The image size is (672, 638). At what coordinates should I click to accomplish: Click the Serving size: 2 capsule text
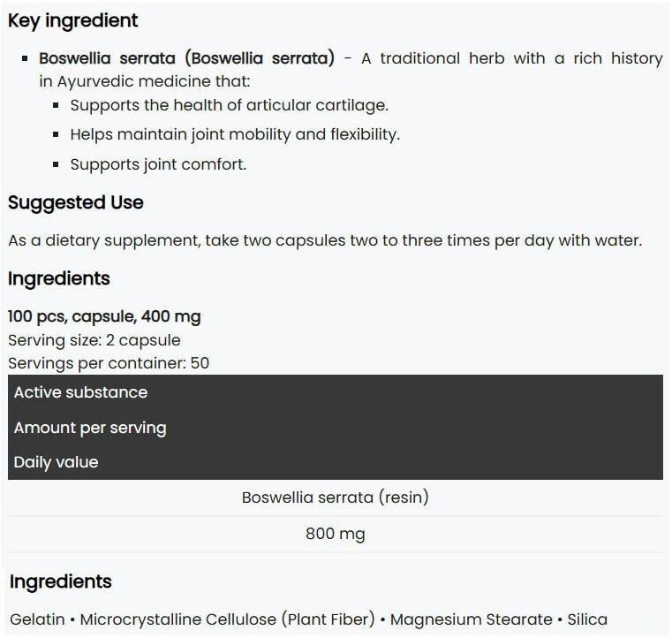[94, 340]
